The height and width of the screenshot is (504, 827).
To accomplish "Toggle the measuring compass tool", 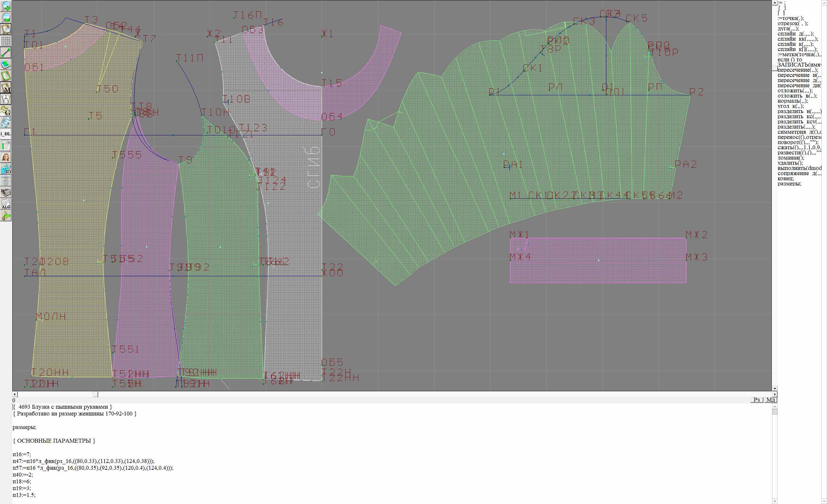I will pyautogui.click(x=6, y=99).
